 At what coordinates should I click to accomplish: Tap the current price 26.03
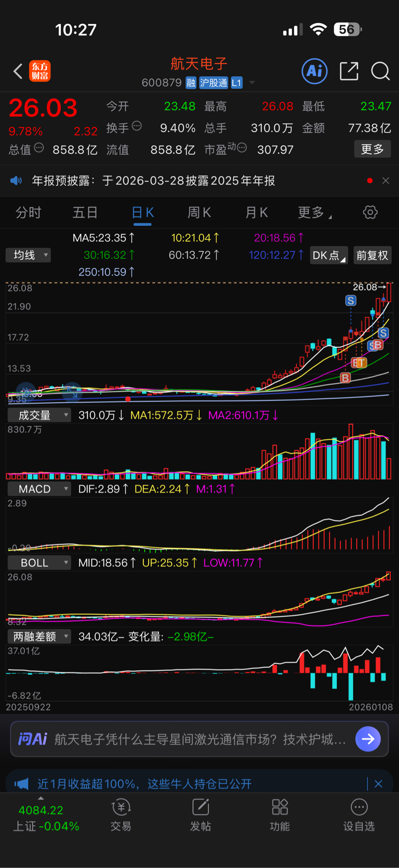[x=43, y=108]
